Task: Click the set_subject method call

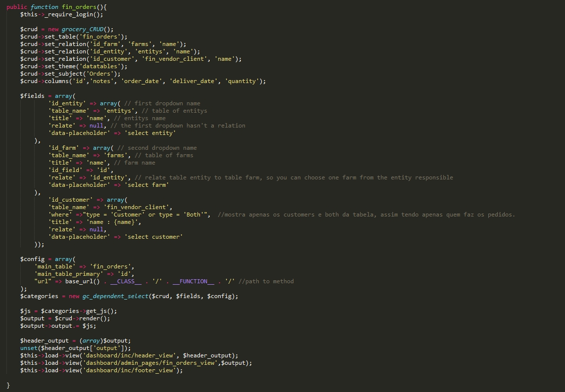Action: 64,74
